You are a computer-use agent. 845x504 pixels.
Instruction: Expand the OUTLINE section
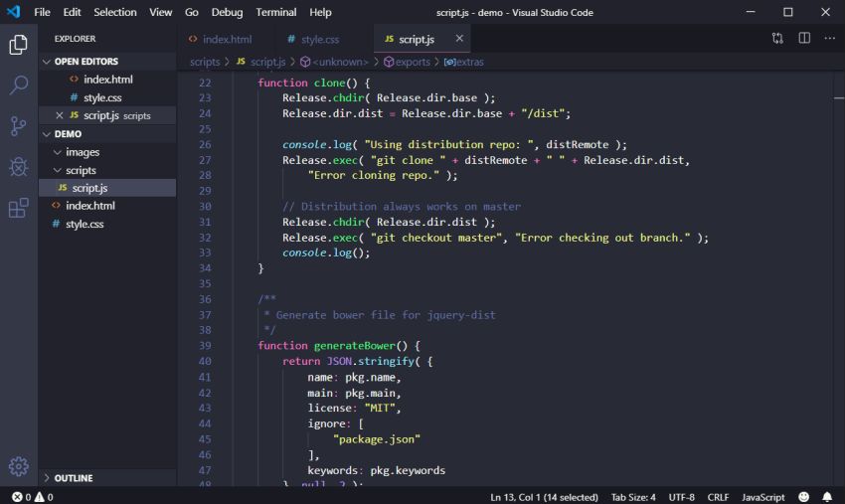coord(47,478)
